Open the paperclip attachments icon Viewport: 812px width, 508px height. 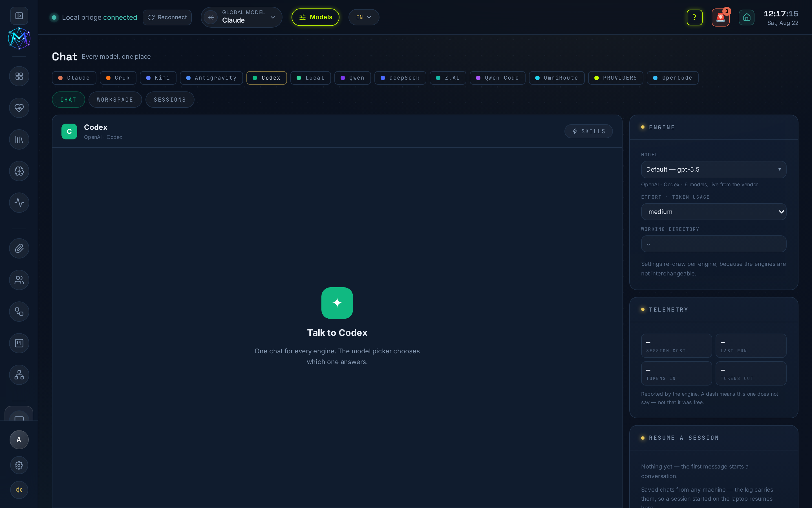click(19, 248)
